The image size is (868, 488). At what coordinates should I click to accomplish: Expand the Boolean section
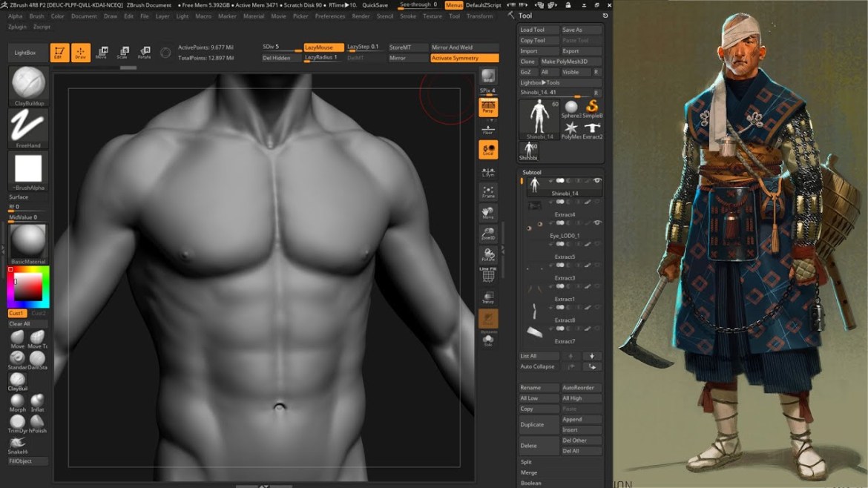[x=531, y=483]
